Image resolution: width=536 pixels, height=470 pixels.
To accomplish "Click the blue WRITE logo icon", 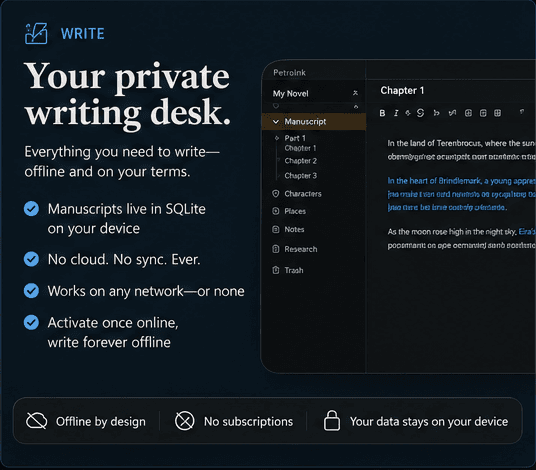I will [x=36, y=33].
